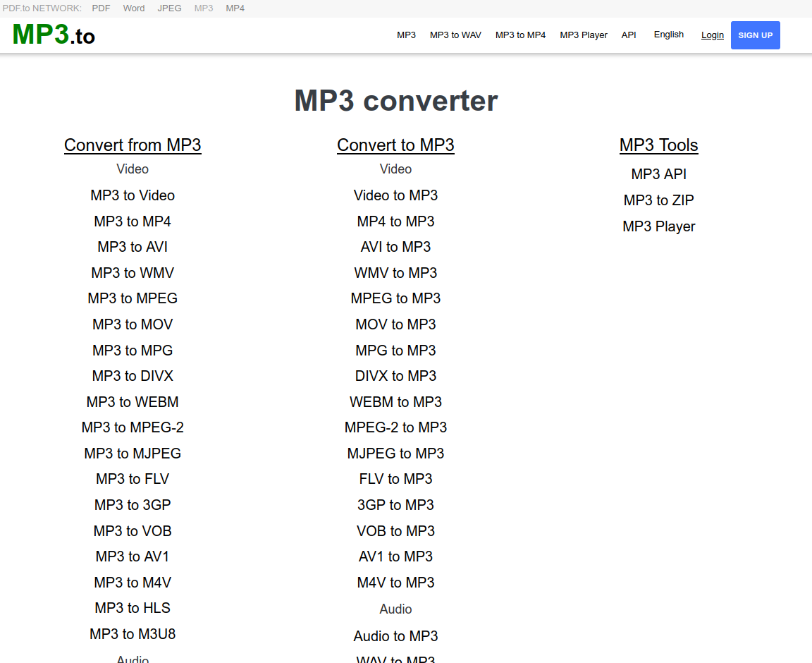Viewport: 812px width, 663px height.
Task: Open the Audio to MP3 converter
Action: coord(395,635)
